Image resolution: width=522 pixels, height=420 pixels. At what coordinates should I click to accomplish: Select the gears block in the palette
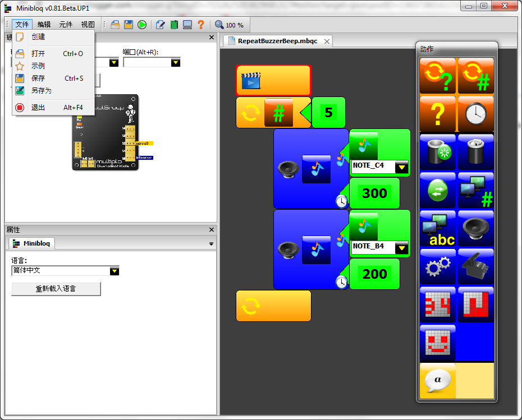[437, 266]
